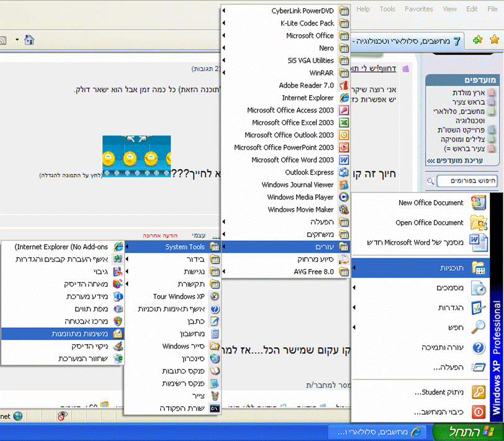Open Microsoft Office Word 2003 icon

(344, 160)
